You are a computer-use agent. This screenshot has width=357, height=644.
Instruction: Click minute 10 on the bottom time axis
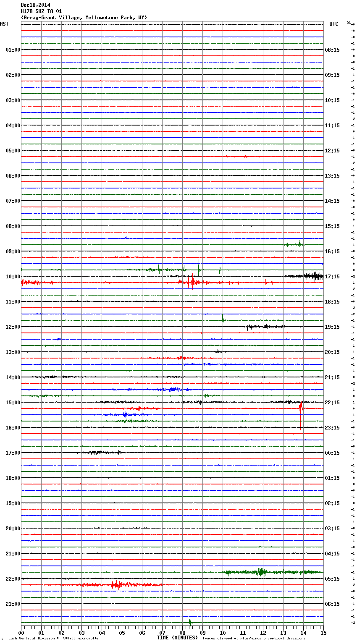pyautogui.click(x=223, y=633)
